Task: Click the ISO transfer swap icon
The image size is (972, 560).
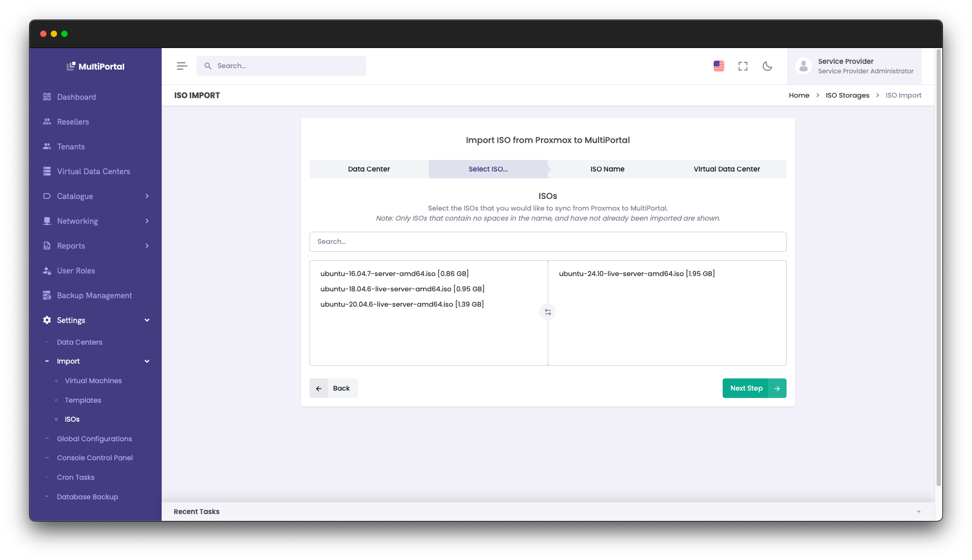Action: tap(547, 312)
